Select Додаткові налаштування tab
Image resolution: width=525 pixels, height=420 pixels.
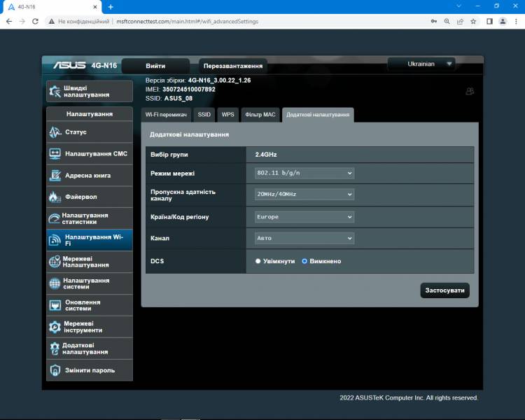[318, 115]
